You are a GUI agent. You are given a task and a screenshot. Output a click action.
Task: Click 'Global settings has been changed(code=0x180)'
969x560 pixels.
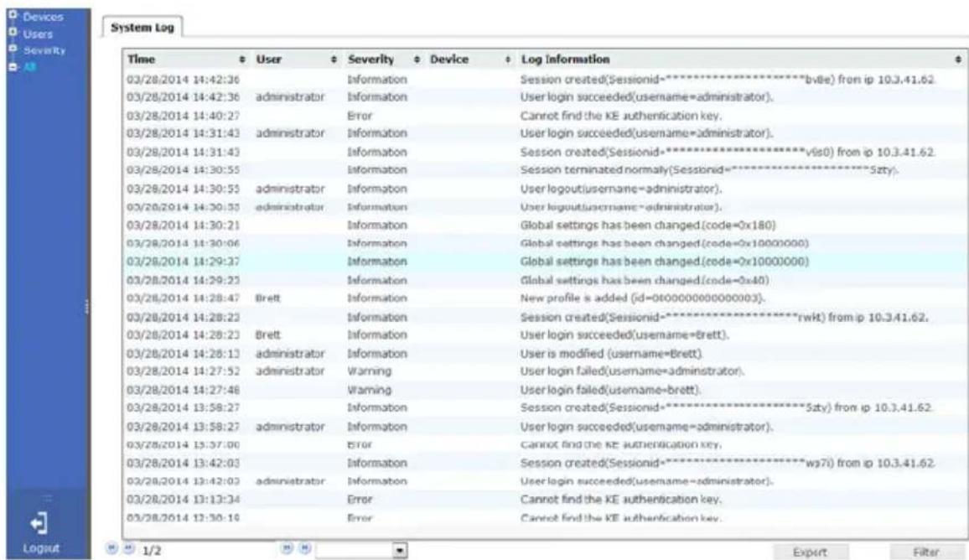648,225
